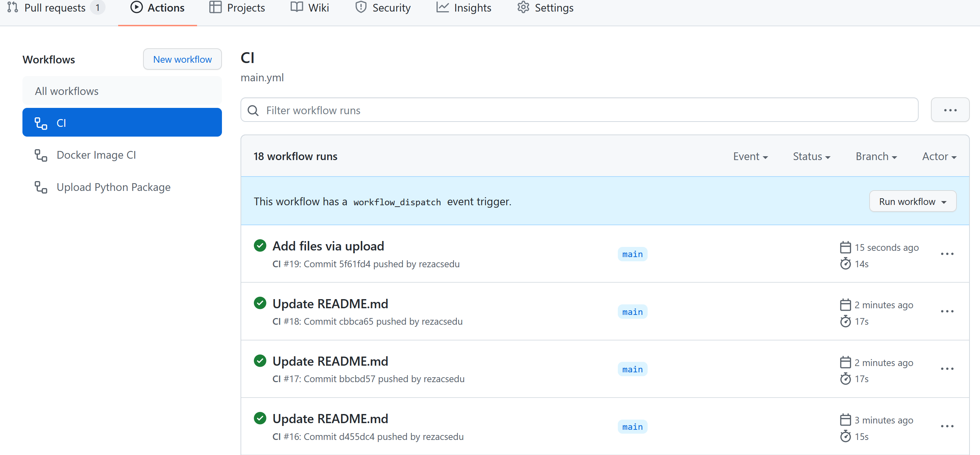980x455 pixels.
Task: Click the New workflow button
Action: (182, 59)
